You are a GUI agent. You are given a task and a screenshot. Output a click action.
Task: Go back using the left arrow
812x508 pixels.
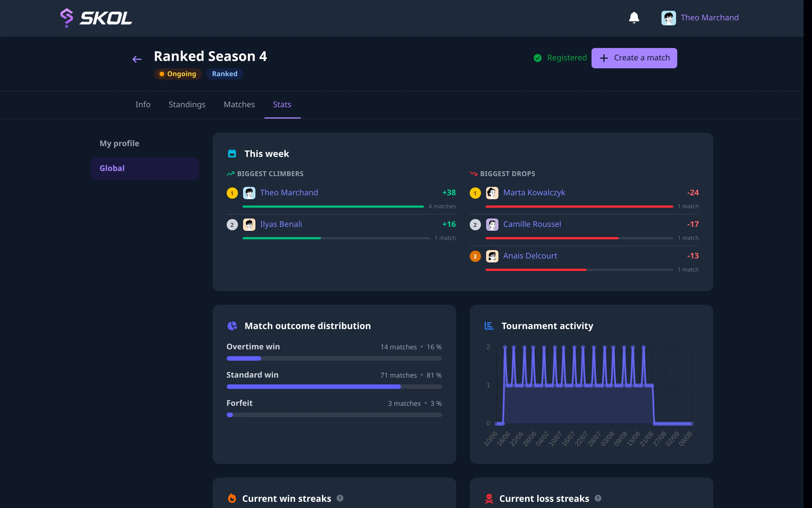coord(137,60)
